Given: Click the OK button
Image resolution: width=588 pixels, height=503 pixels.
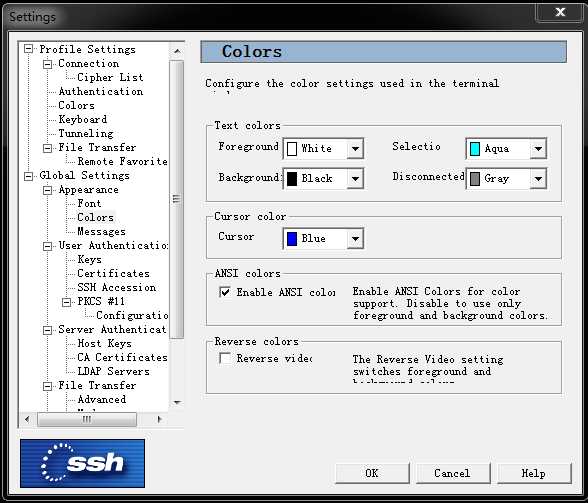Looking at the screenshot, I should pyautogui.click(x=372, y=473).
